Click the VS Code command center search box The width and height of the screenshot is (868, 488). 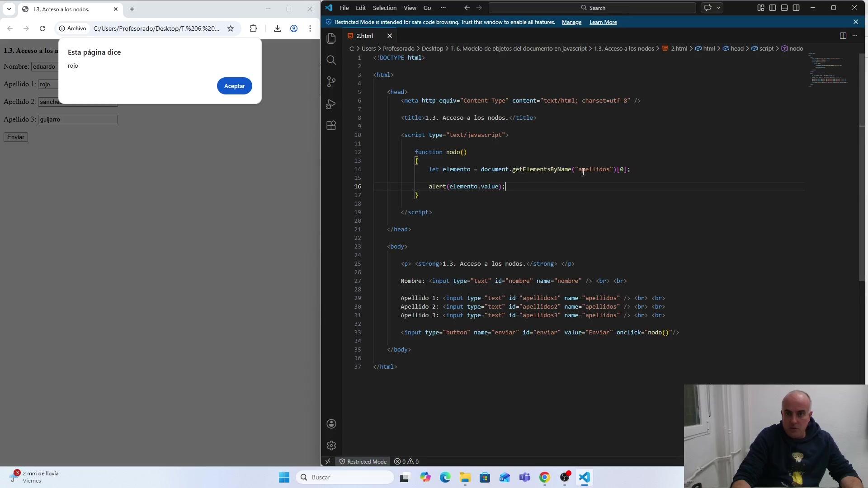point(592,8)
